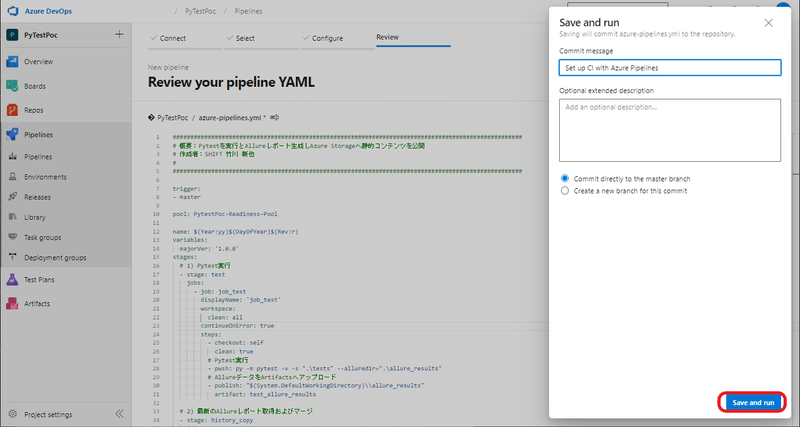Click YAML line 'artifact: test_allure_results'
The width and height of the screenshot is (800, 427).
tap(265, 394)
